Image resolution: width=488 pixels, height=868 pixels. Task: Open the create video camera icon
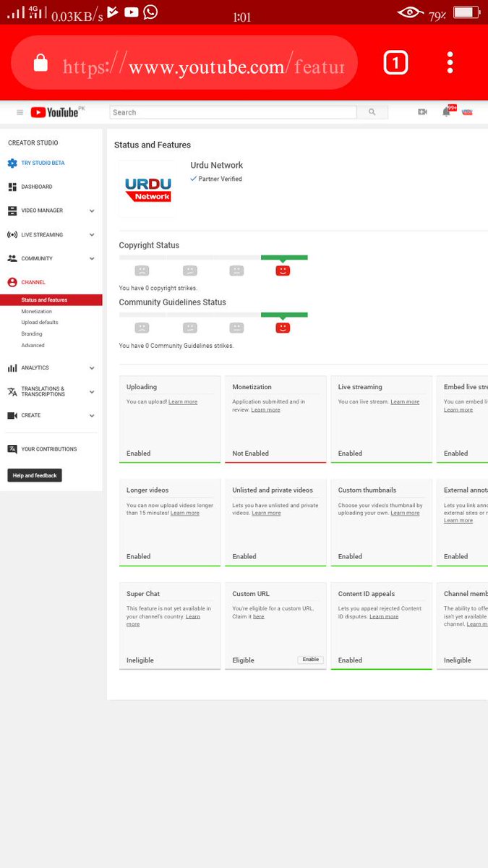point(423,112)
